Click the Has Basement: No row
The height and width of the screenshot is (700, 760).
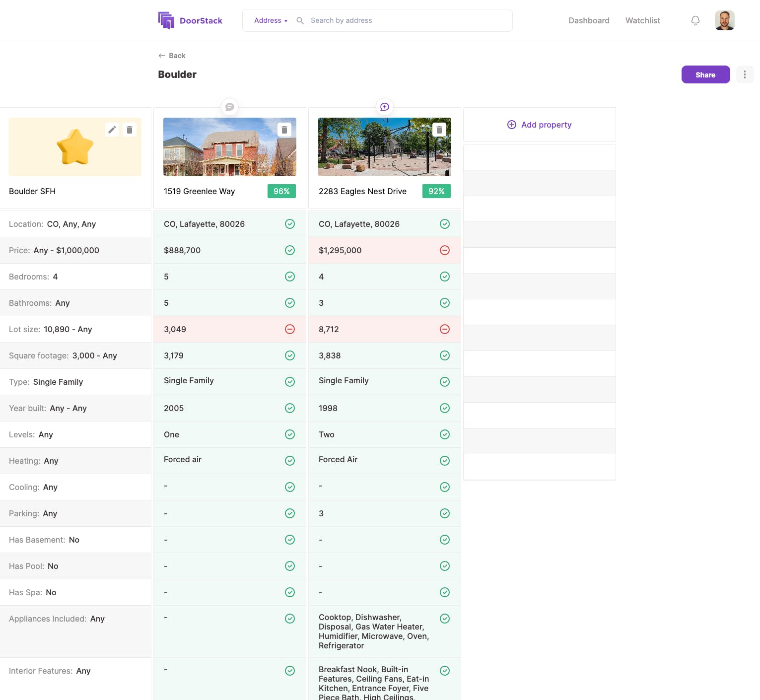point(75,540)
